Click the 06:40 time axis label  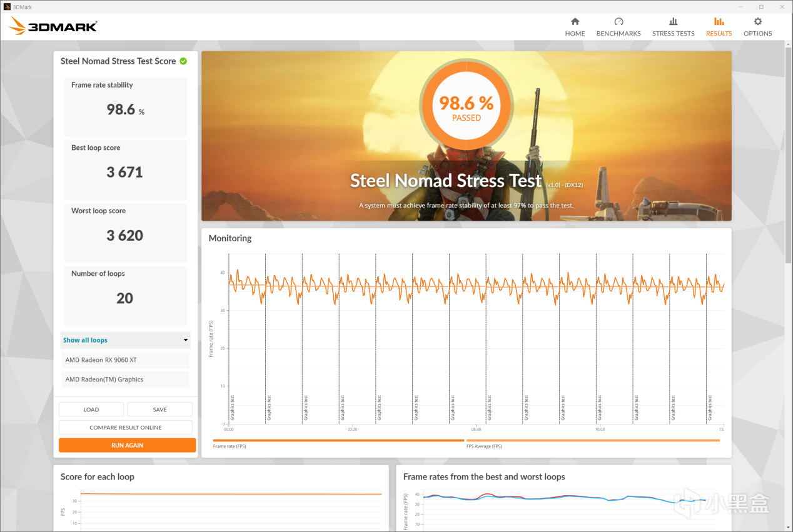pos(476,429)
